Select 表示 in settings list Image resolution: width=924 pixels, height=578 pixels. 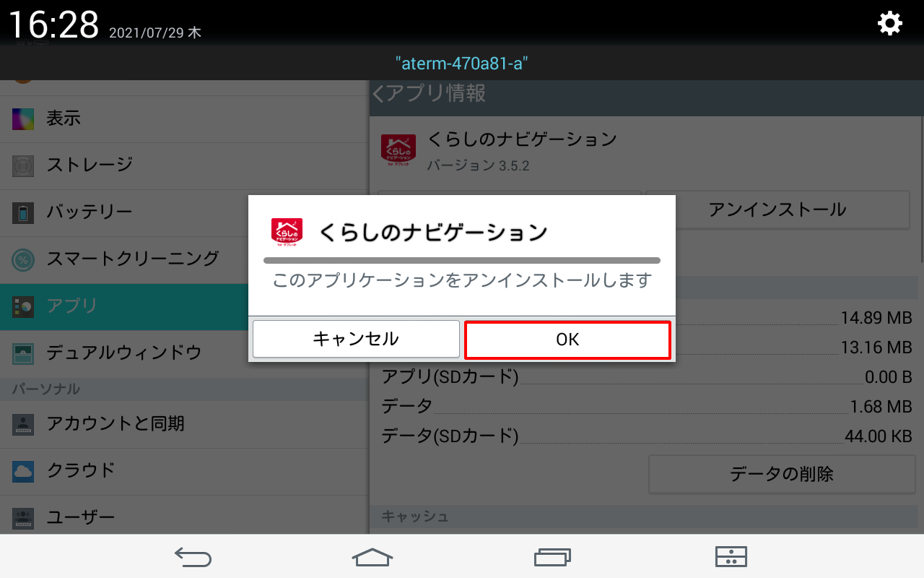click(x=184, y=118)
